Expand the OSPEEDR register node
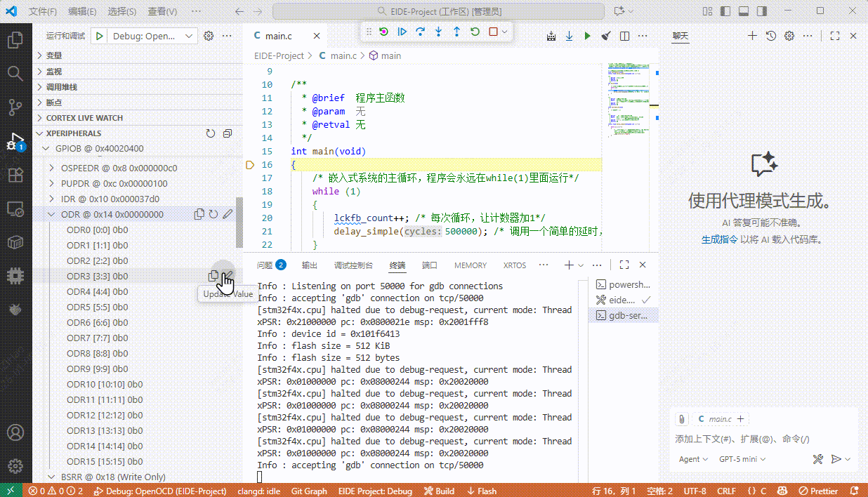868x497 pixels. click(x=51, y=168)
